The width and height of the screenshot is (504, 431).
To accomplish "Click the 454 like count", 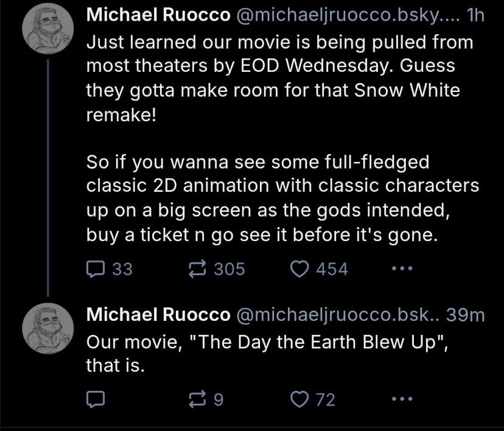I will pyautogui.click(x=332, y=268).
